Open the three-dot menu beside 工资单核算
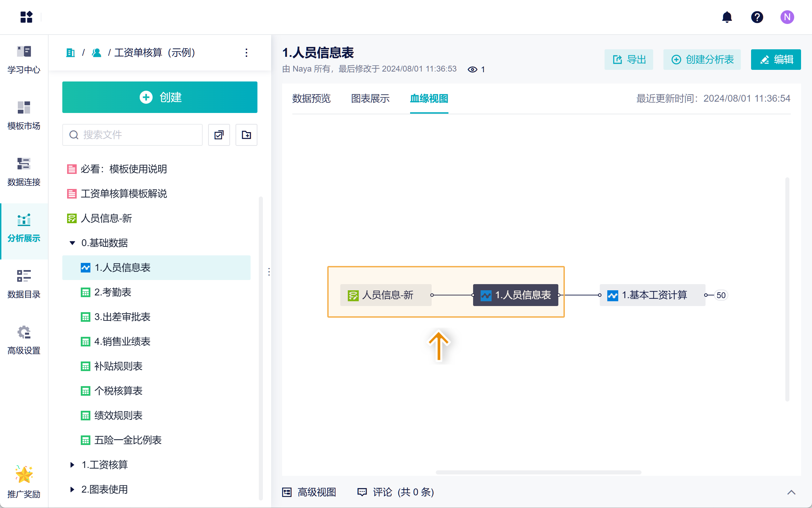 coord(246,53)
